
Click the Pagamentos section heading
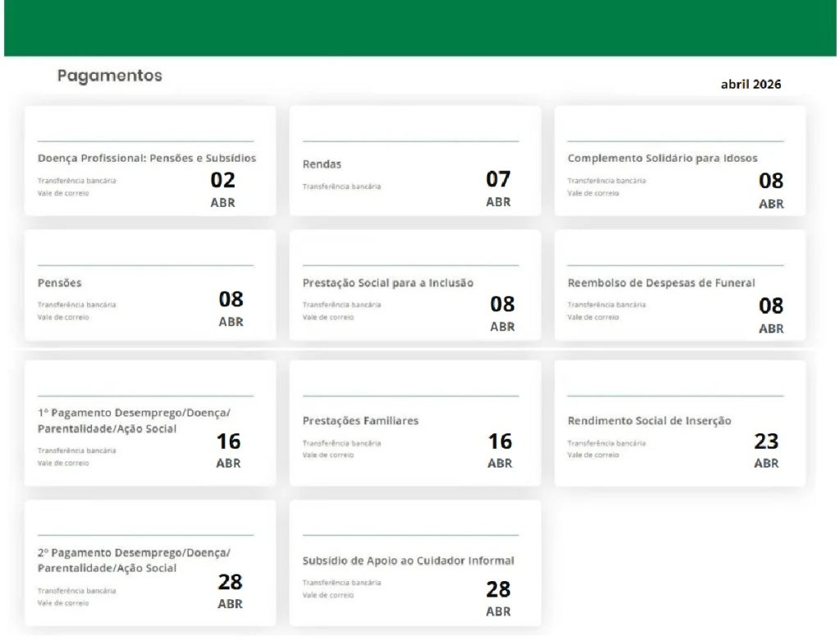coord(109,76)
